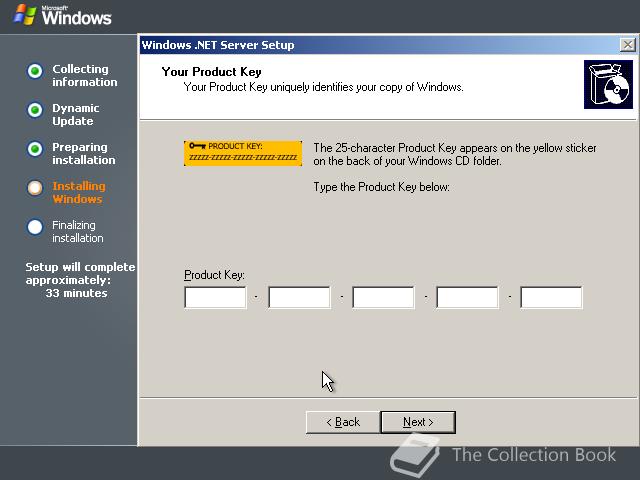Screen dimensions: 640x480
Task: Click the 'Your Product Key' heading
Action: [211, 72]
